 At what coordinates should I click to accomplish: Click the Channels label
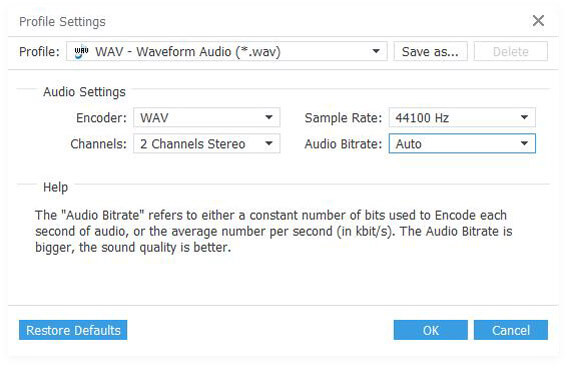click(99, 144)
